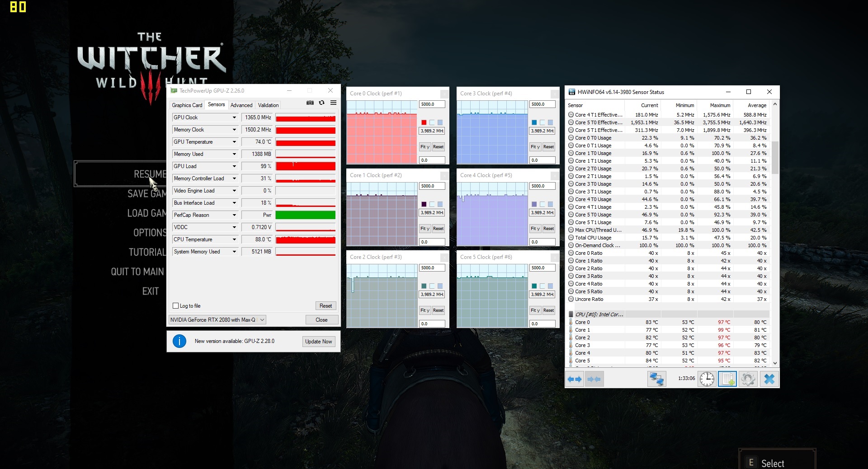868x469 pixels.
Task: Click HWiNFO expand columns arrows icon
Action: coord(575,379)
